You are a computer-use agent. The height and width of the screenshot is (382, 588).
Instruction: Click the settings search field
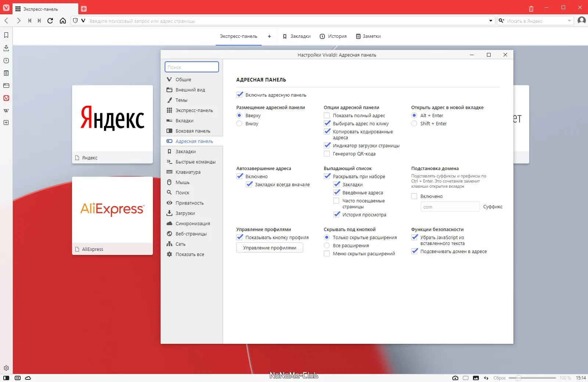[192, 67]
